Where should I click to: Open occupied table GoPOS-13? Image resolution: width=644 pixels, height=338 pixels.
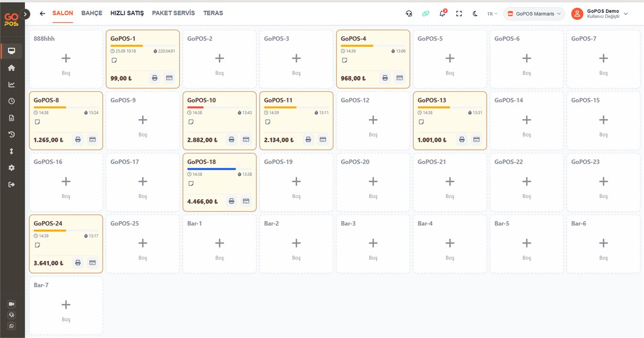point(450,121)
